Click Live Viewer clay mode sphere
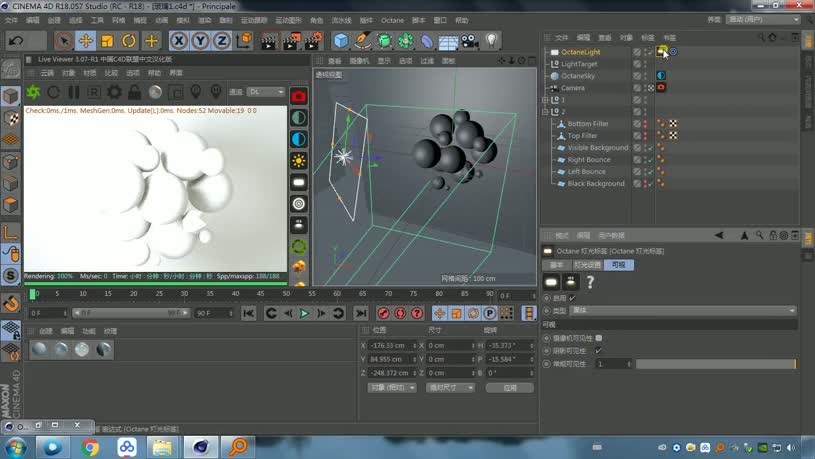This screenshot has height=459, width=815. coord(155,93)
